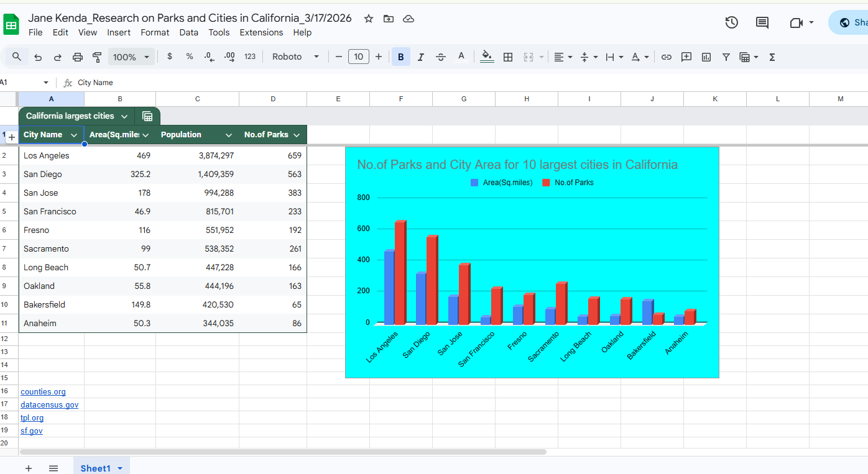Undo the last action
868x474 pixels.
coord(38,57)
